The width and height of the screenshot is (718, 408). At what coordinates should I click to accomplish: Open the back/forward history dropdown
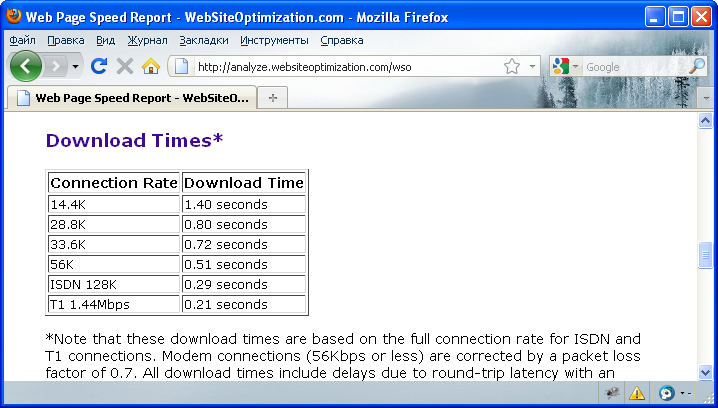point(76,67)
